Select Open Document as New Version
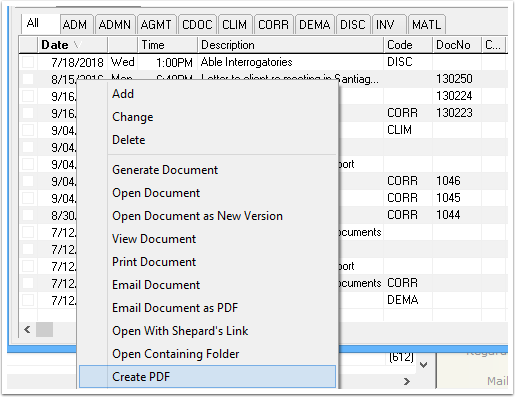The height and width of the screenshot is (397, 515). [x=207, y=216]
